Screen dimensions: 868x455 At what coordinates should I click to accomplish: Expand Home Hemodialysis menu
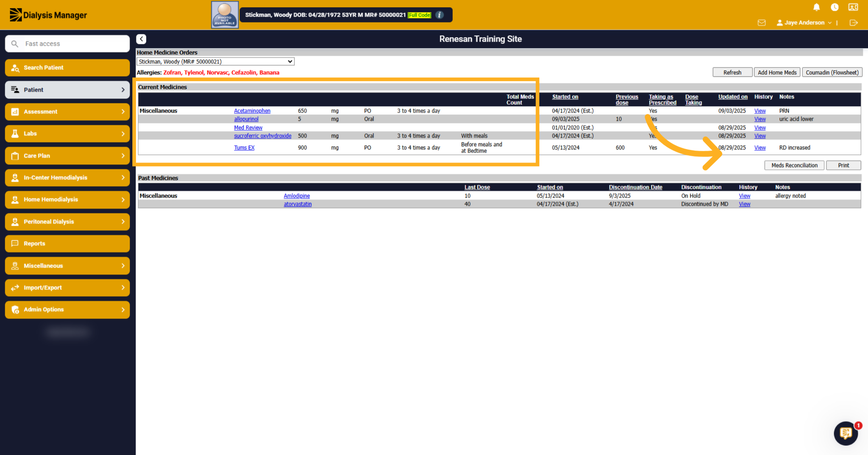[x=68, y=199]
